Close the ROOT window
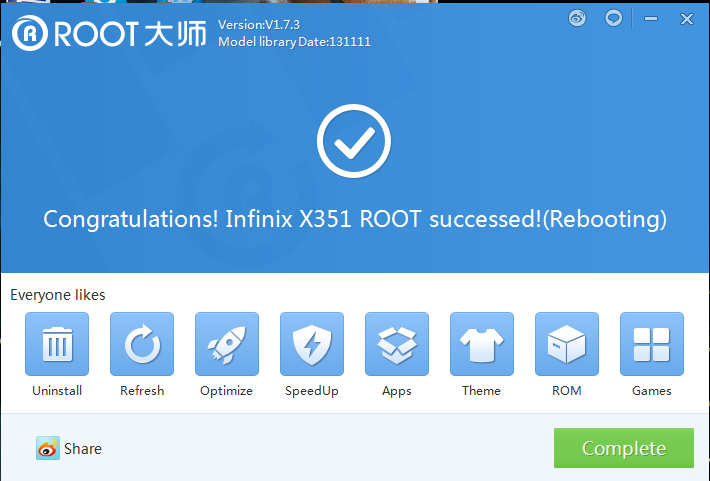 pyautogui.click(x=687, y=19)
